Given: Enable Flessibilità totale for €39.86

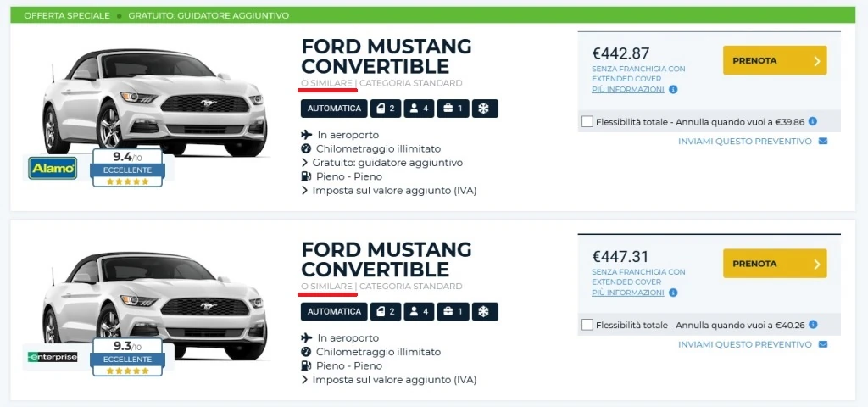Looking at the screenshot, I should [587, 122].
